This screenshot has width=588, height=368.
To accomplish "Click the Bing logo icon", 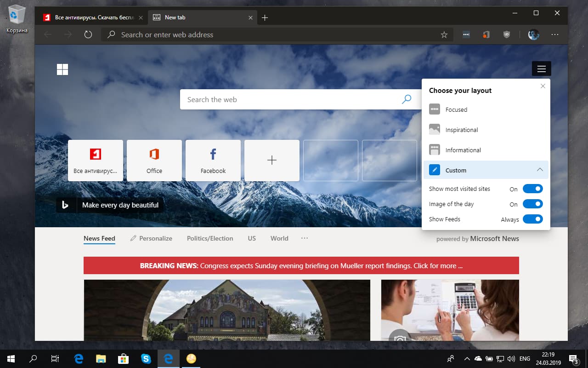I will click(65, 205).
